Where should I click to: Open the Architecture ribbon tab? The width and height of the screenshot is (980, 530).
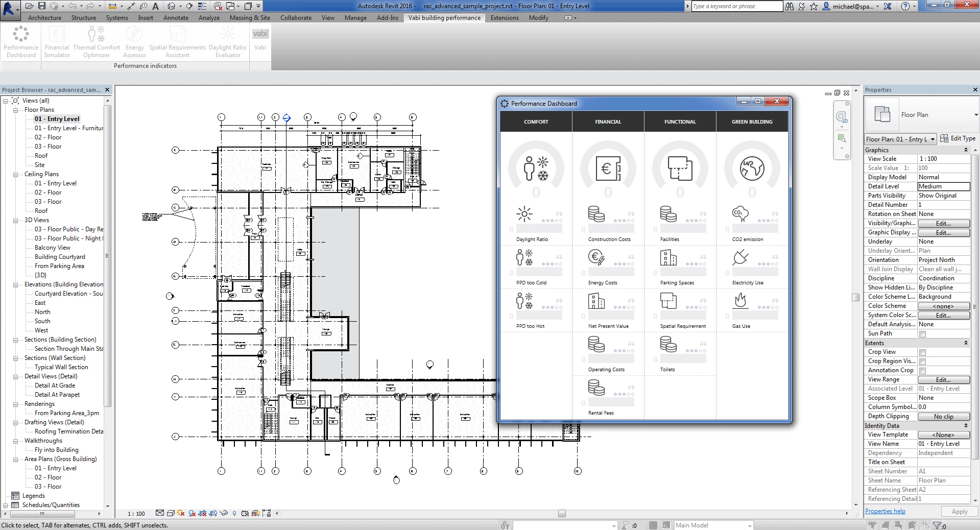coord(44,18)
